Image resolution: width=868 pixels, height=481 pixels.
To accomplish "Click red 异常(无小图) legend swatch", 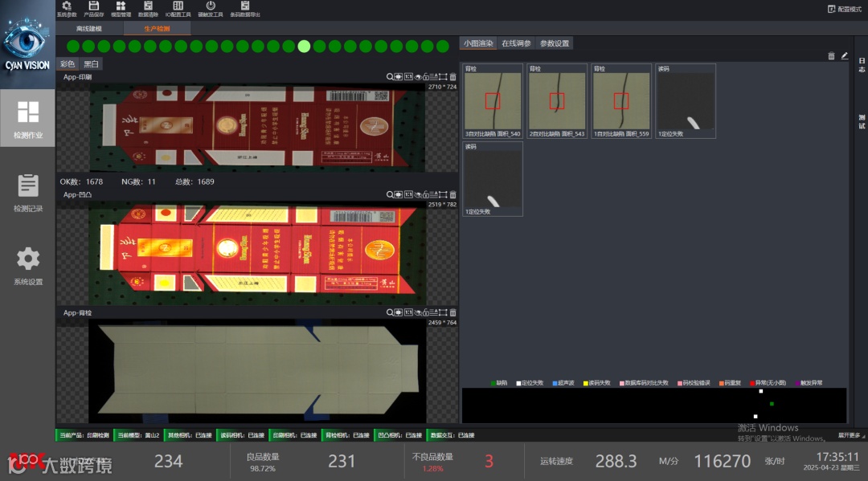I will (x=751, y=383).
